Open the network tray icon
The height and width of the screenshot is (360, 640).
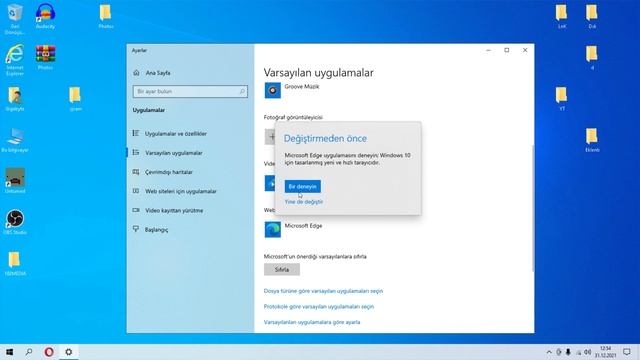click(578, 352)
